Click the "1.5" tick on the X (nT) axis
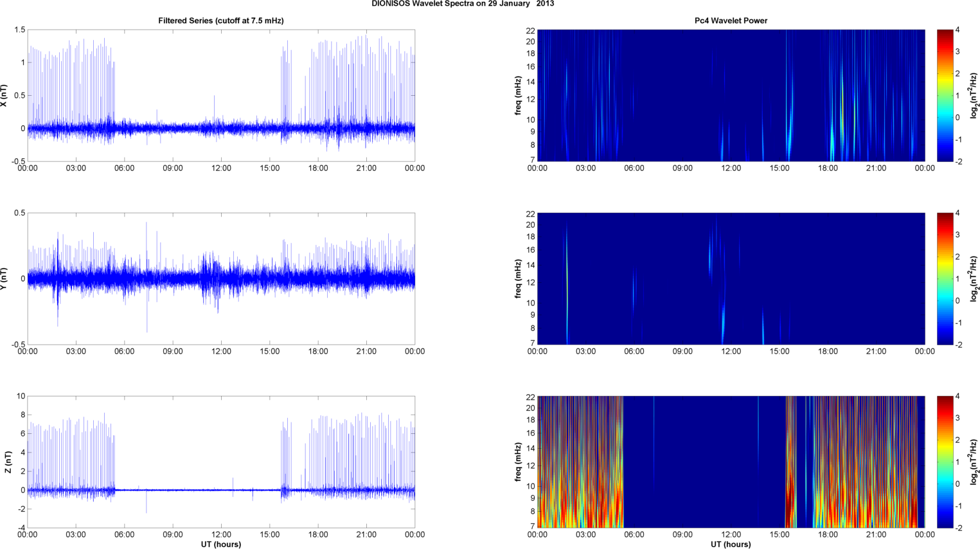The height and width of the screenshot is (549, 980). tap(19, 30)
